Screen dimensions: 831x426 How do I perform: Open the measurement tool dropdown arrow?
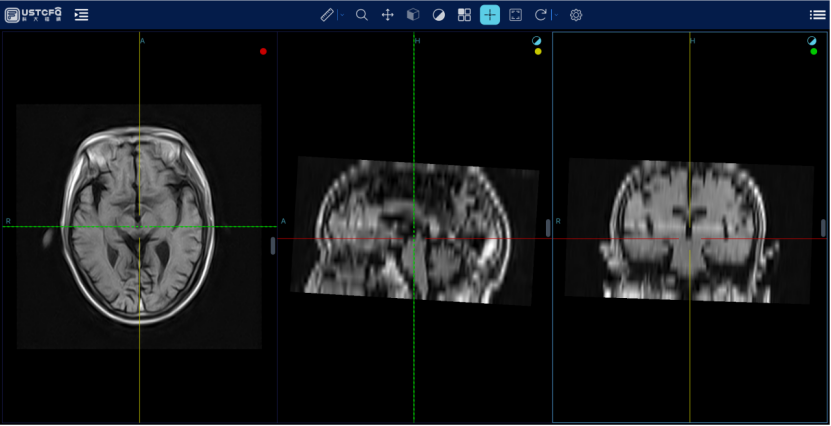click(342, 15)
